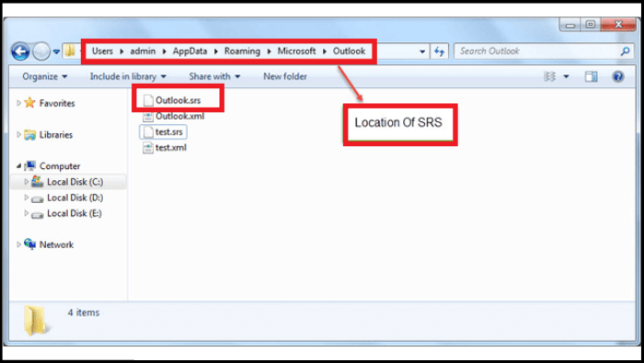Select Microsoft in the address path

296,51
